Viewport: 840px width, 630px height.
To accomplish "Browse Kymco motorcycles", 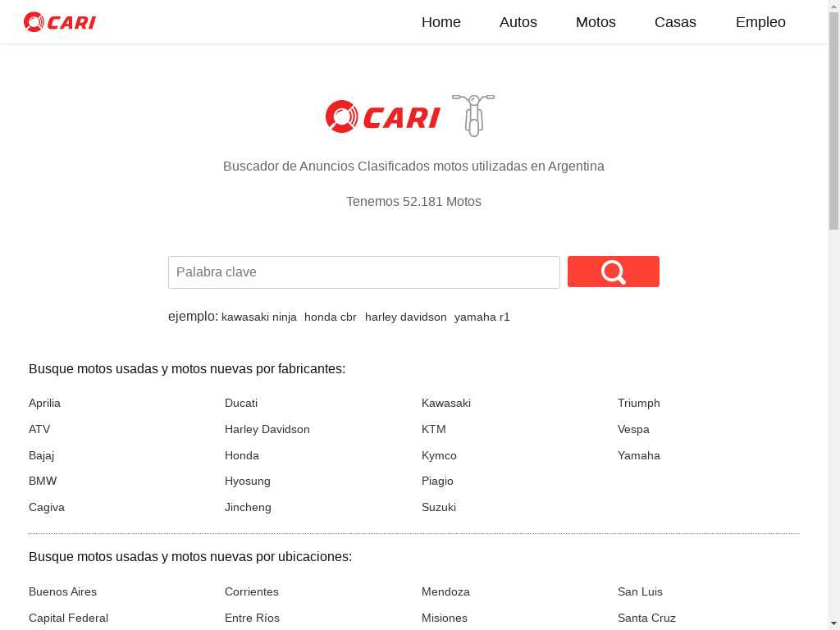I will point(440,455).
